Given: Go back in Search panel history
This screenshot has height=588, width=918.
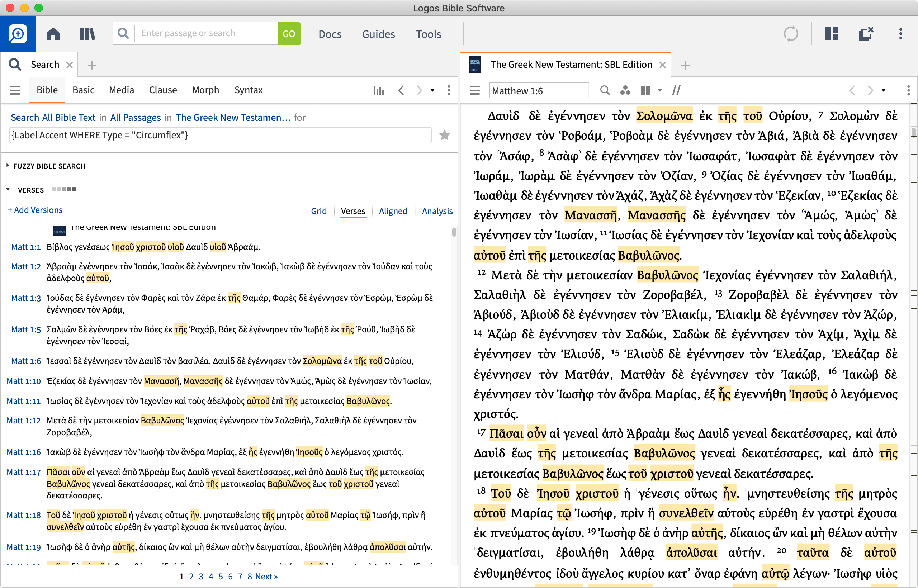Looking at the screenshot, I should [401, 90].
